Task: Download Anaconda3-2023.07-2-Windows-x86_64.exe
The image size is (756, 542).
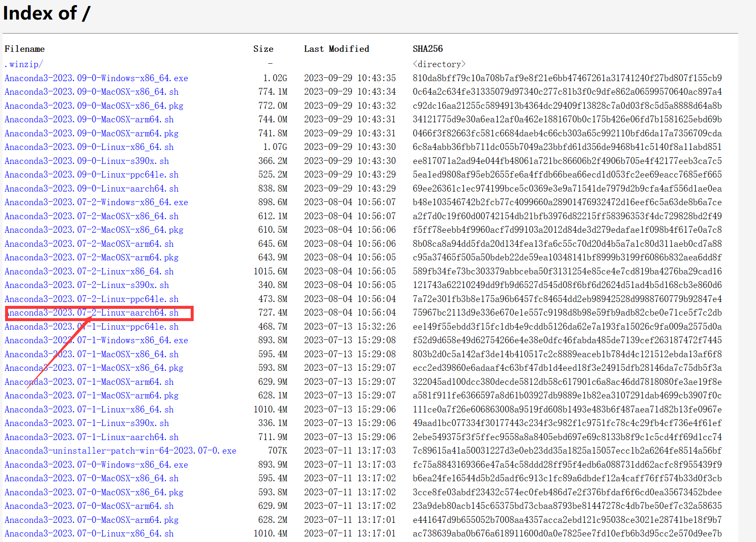Action: (96, 202)
